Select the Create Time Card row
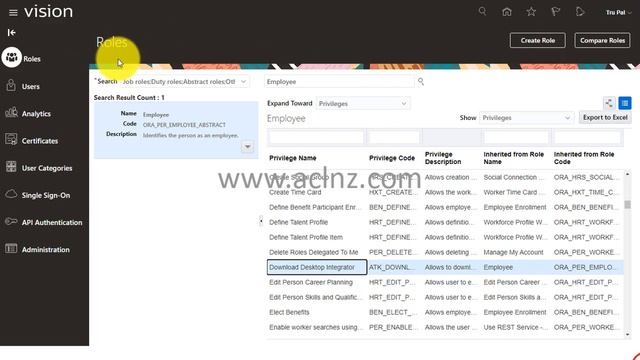 [445, 192]
